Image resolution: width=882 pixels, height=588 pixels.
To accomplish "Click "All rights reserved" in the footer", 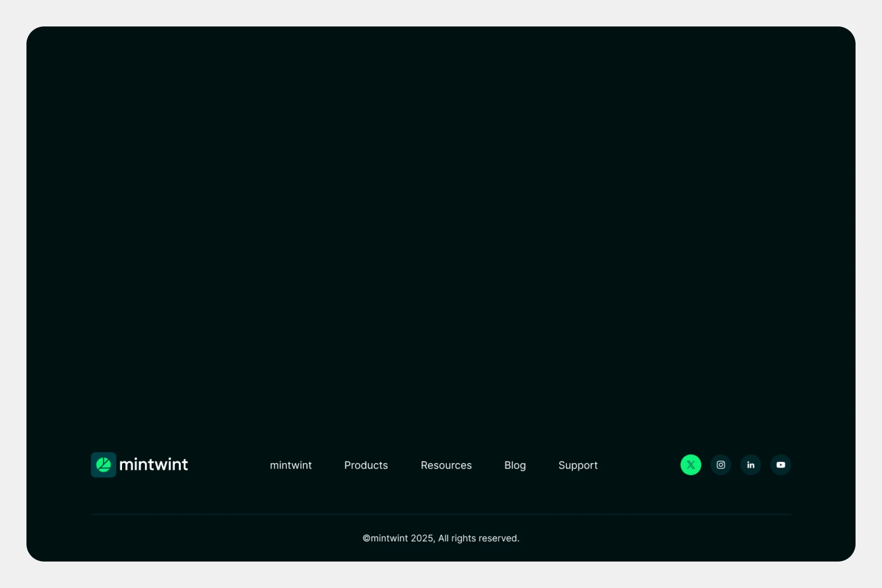I will click(x=478, y=538).
